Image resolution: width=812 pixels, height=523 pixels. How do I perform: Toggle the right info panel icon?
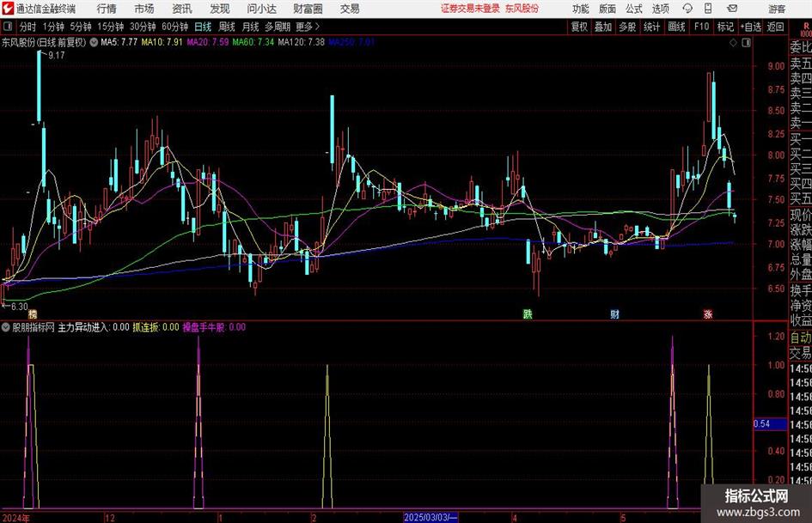pyautogui.click(x=746, y=43)
